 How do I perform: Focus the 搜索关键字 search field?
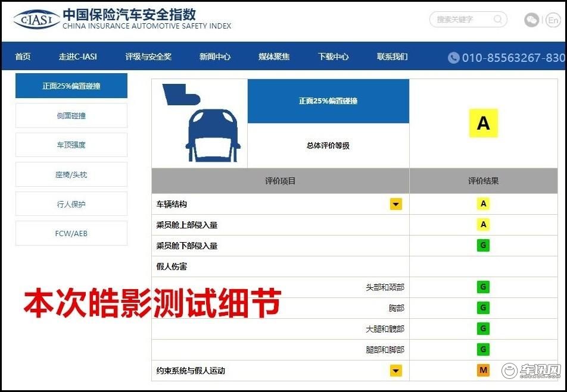point(468,20)
